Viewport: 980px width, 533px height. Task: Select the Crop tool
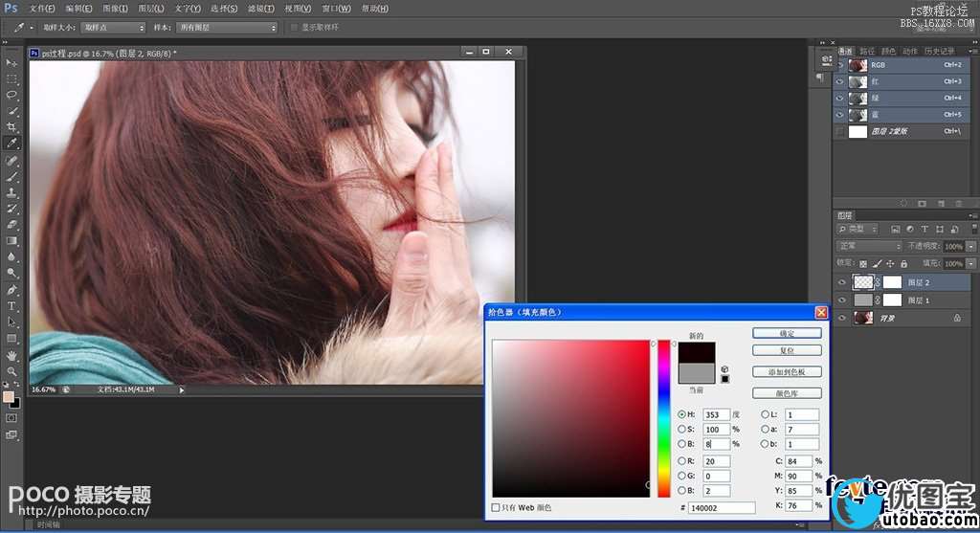coord(12,126)
